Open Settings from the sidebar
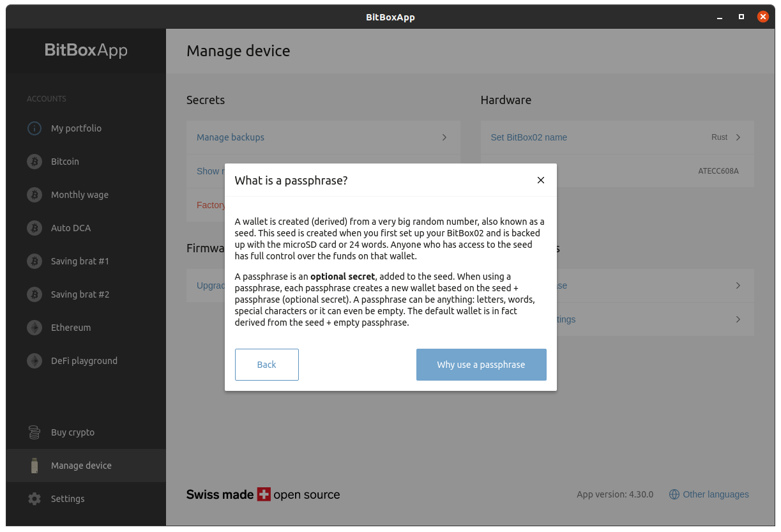 coord(86,499)
